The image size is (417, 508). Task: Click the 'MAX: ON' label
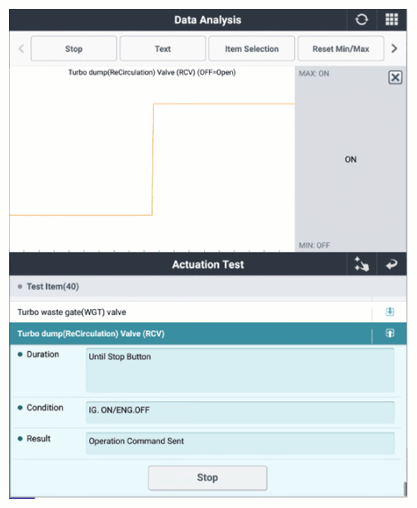[314, 73]
